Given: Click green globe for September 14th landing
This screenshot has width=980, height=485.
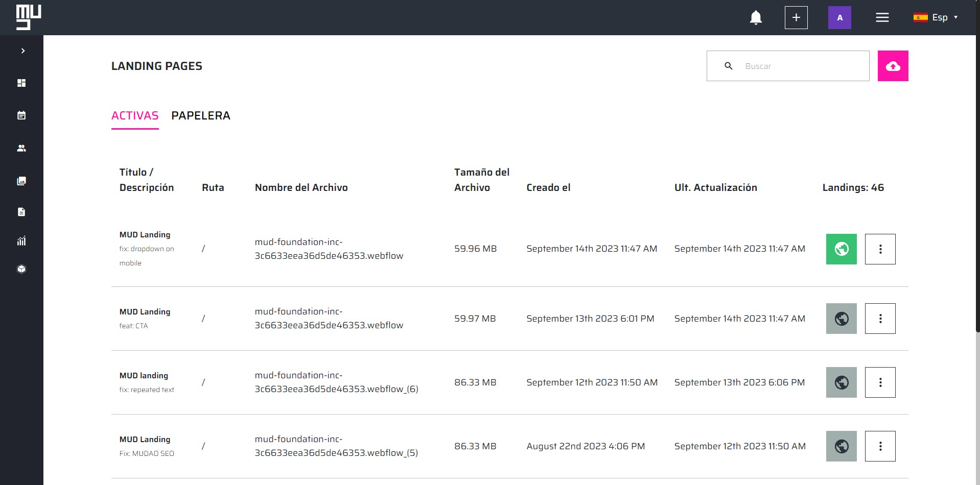Looking at the screenshot, I should (842, 249).
